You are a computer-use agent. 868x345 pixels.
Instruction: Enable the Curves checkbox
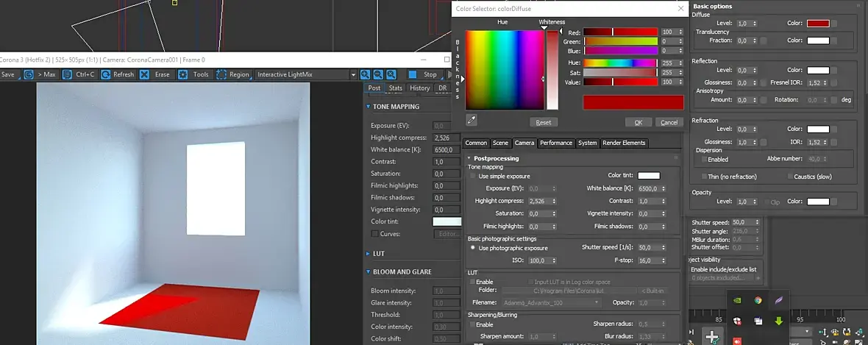pos(374,234)
